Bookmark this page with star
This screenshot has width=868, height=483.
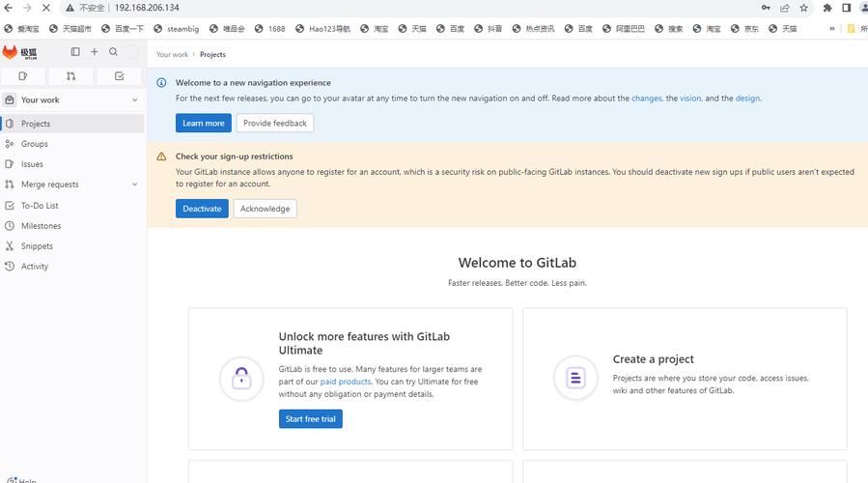803,8
